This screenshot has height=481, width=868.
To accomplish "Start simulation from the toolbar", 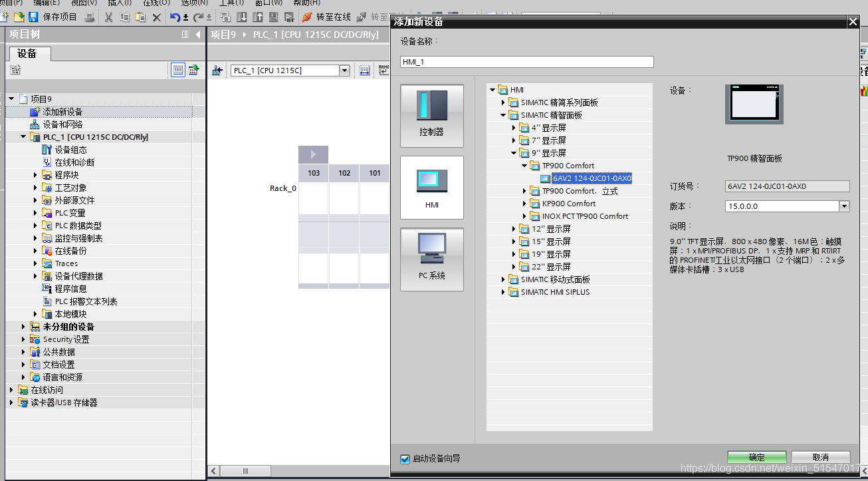I will [x=273, y=17].
